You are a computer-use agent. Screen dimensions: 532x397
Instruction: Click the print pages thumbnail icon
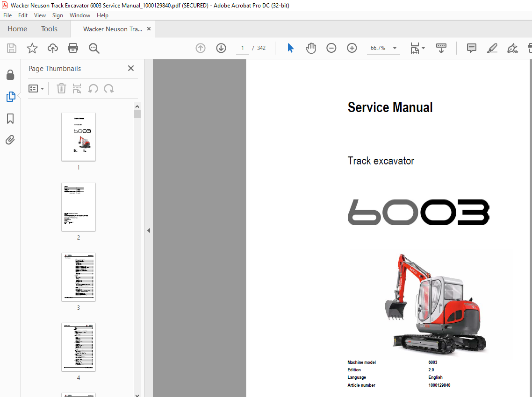tap(77, 88)
